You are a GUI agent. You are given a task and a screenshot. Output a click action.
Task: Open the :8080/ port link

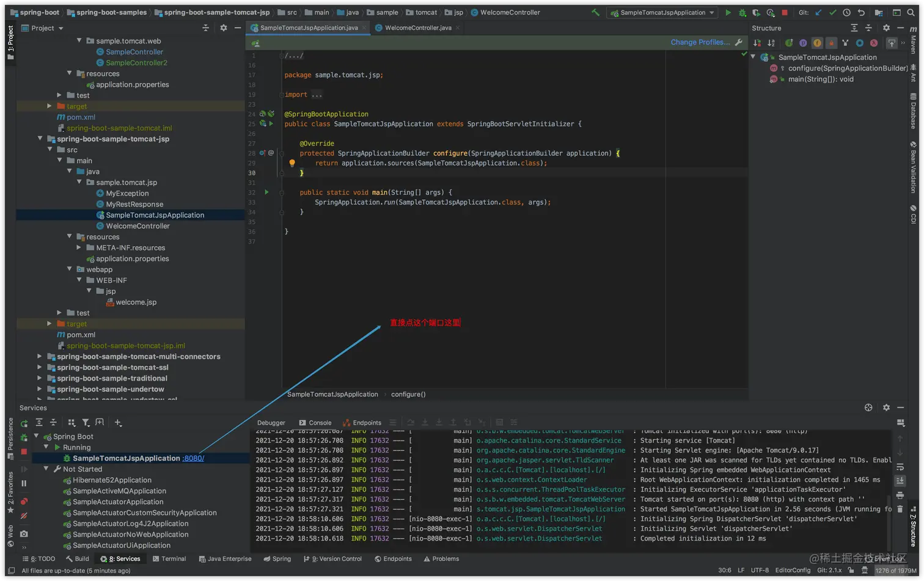coord(193,458)
